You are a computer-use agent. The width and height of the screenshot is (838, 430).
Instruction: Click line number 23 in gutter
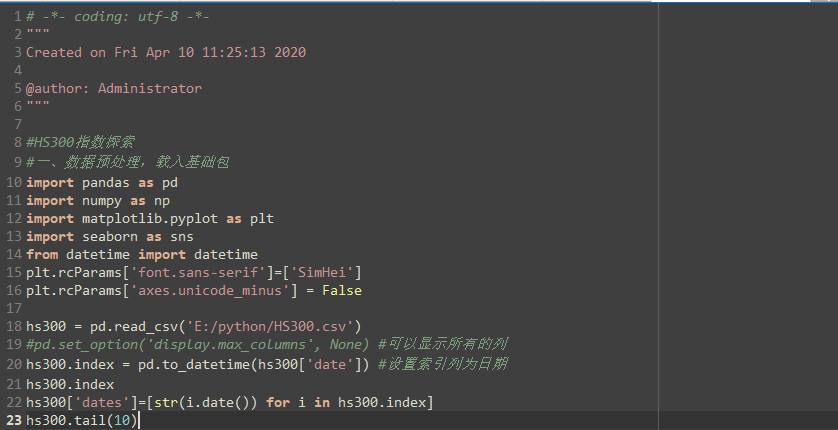12,420
